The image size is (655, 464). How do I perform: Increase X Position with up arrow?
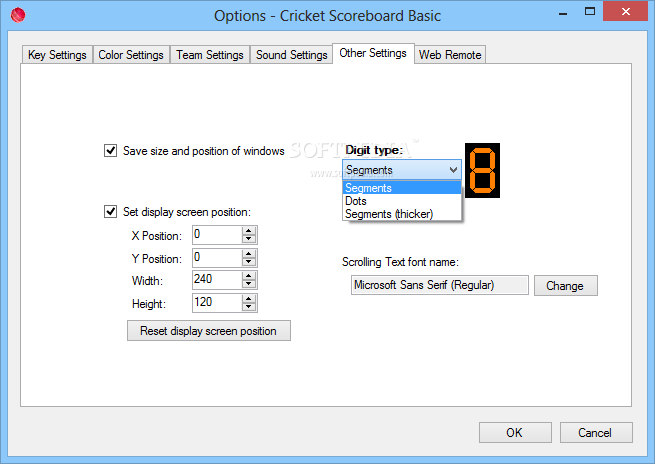249,231
